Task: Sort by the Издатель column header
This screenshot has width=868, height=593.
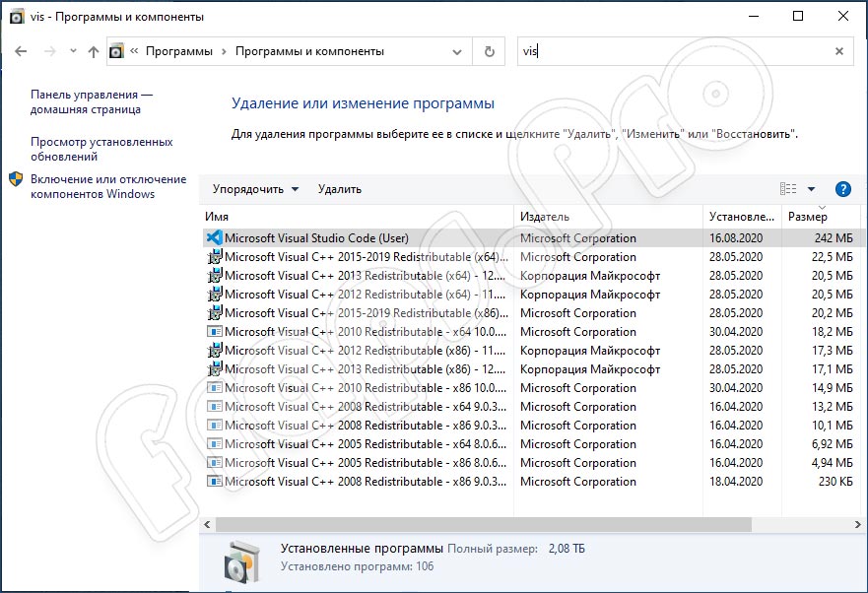Action: 608,217
